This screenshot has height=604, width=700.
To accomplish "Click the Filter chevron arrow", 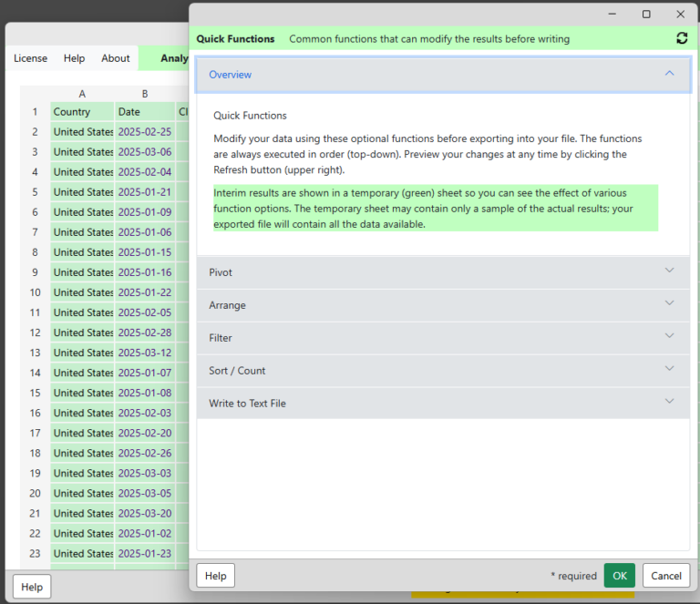I will pos(669,336).
